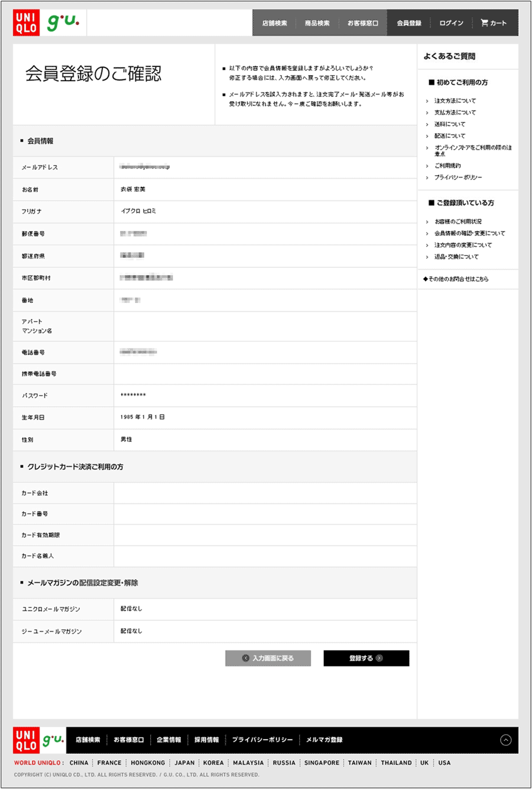
Task: Select RUSSIA in World Uniqlo list
Action: click(284, 763)
